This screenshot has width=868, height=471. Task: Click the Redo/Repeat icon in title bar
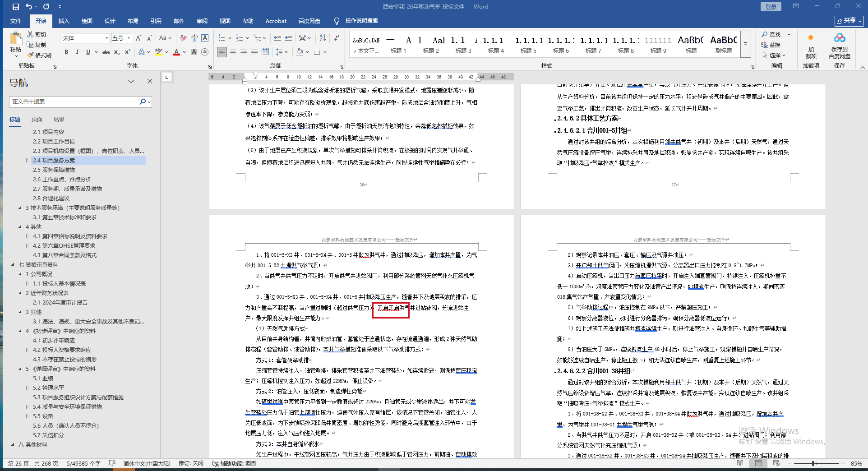pos(46,7)
